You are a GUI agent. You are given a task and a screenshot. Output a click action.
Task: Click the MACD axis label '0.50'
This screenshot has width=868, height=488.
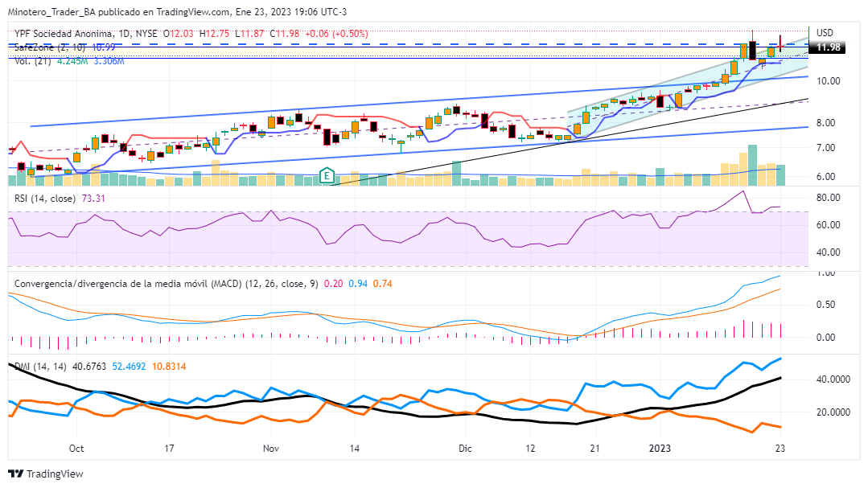(x=826, y=305)
